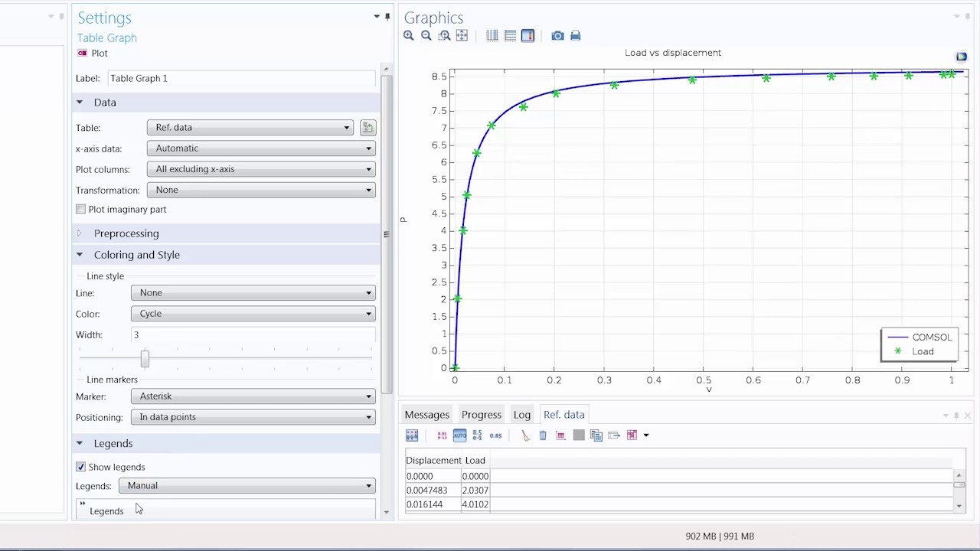Click the memory usage status 902 MB | 991 MB
Screen dimensions: 980x551
(720, 536)
